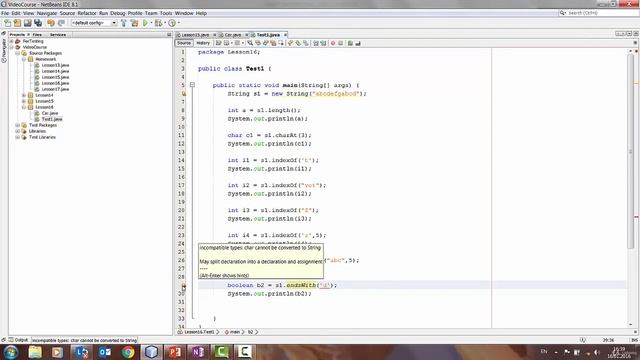Click the lightbulb hint icon on line 6
This screenshot has width=640, height=360.
[184, 93]
